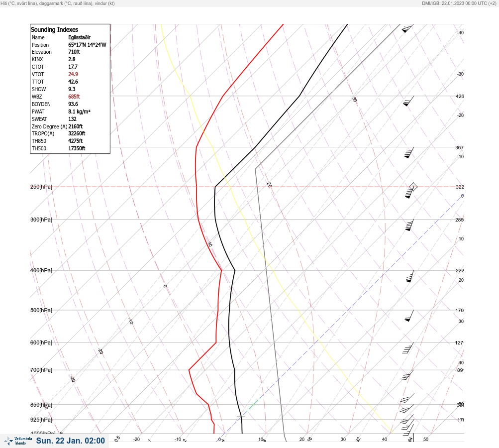The width and height of the screenshot is (499, 448).
Task: Click the 'Sounding Indexes' heading
Action: click(54, 29)
